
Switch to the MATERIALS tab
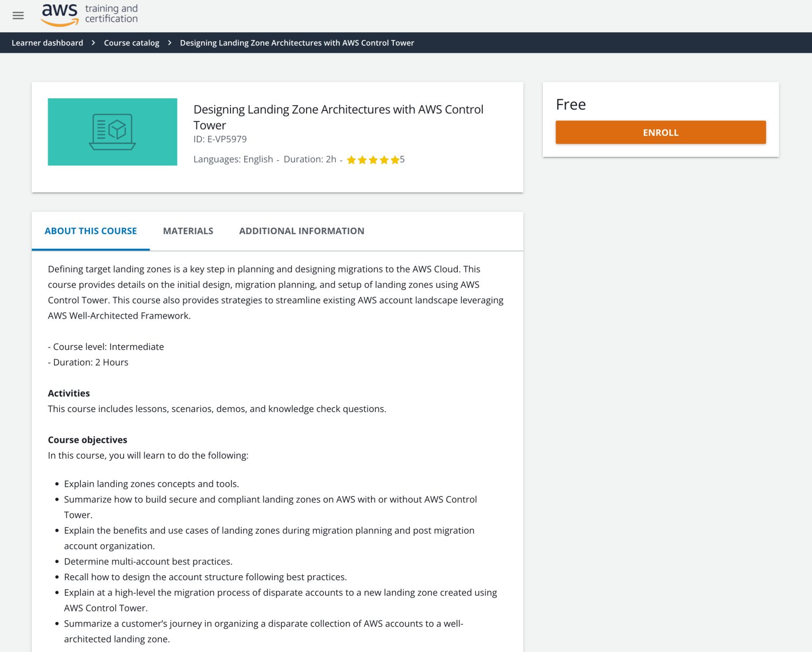point(188,231)
